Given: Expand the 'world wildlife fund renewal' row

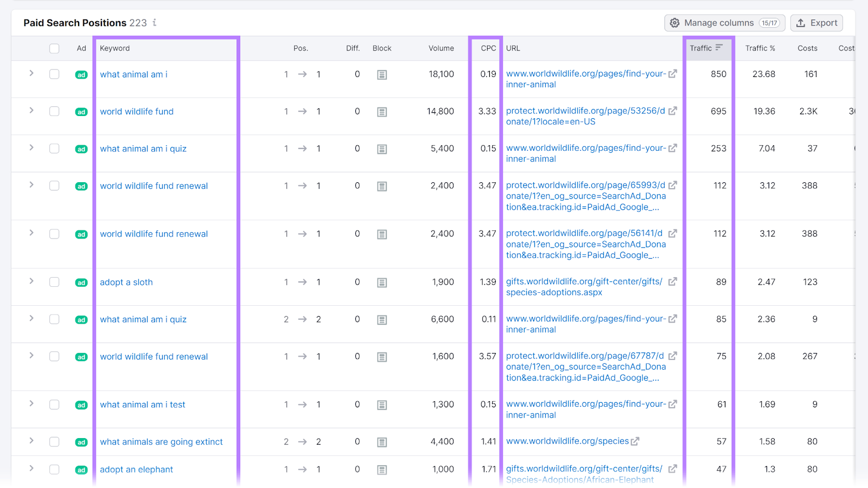Looking at the screenshot, I should click(31, 185).
